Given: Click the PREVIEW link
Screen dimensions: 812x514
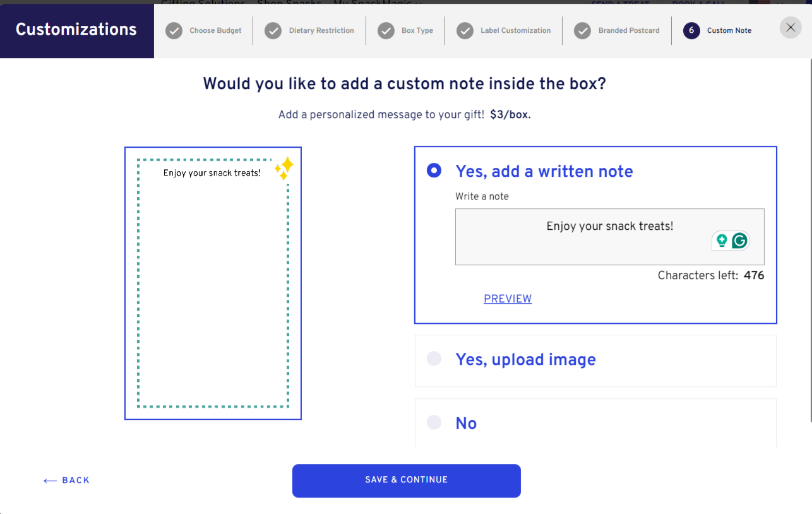Looking at the screenshot, I should click(x=508, y=299).
